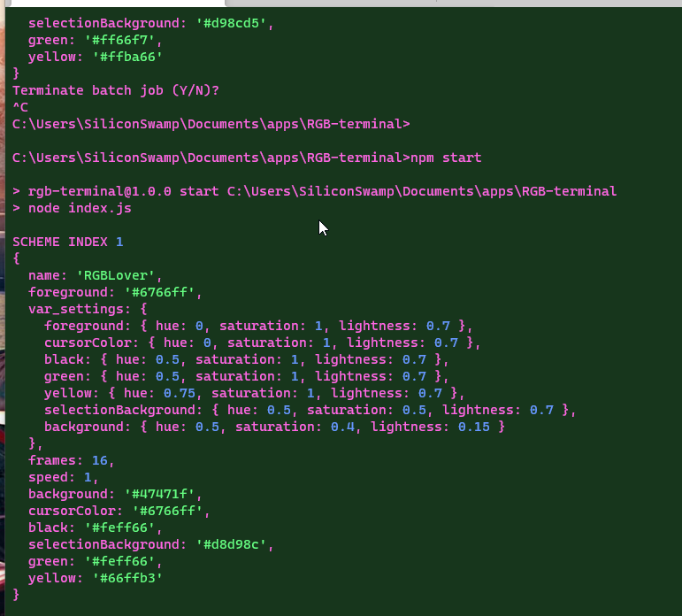Click '#6766ff' on the cursorColor line
This screenshot has height=616, width=682.
167,511
